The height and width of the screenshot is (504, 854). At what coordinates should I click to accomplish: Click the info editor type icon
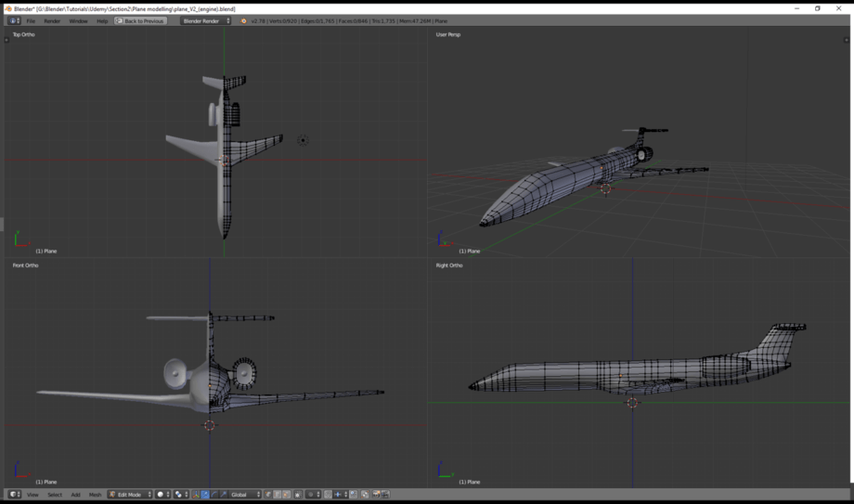coord(14,20)
